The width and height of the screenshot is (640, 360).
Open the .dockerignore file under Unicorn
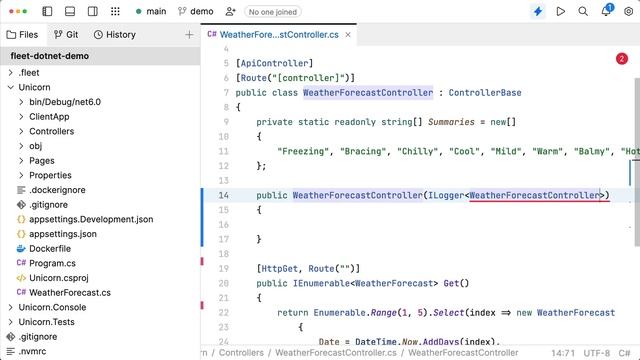coord(57,190)
